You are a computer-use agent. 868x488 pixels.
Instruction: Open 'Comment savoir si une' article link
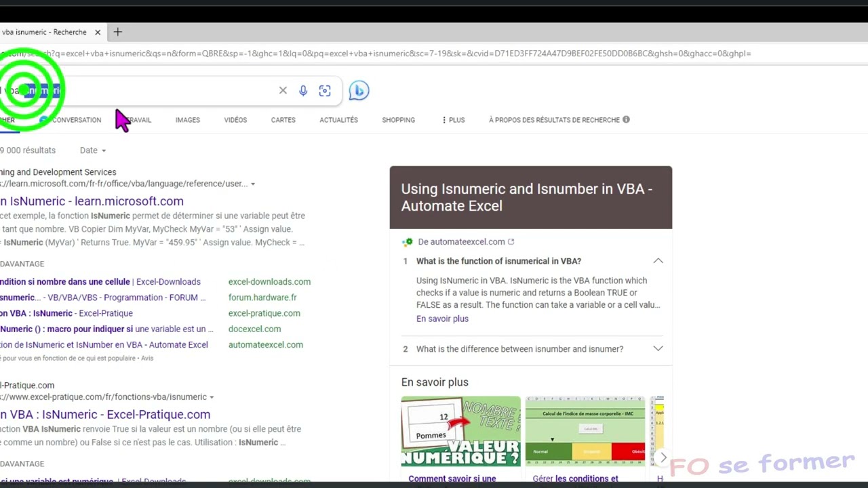(x=452, y=479)
